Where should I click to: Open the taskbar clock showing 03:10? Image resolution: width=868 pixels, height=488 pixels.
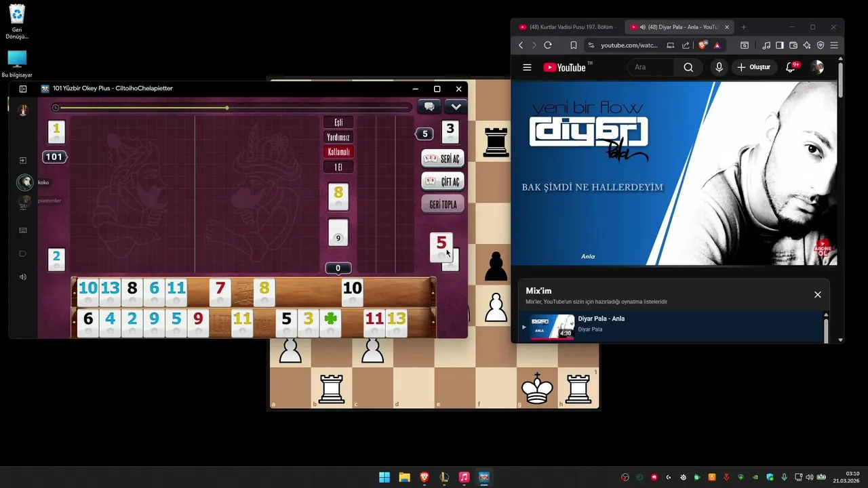tap(846, 477)
